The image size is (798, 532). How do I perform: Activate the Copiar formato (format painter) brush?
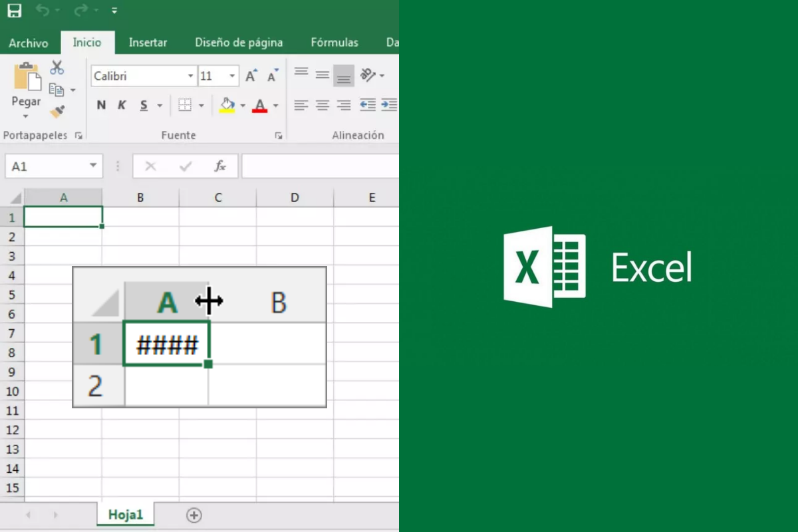(x=57, y=110)
